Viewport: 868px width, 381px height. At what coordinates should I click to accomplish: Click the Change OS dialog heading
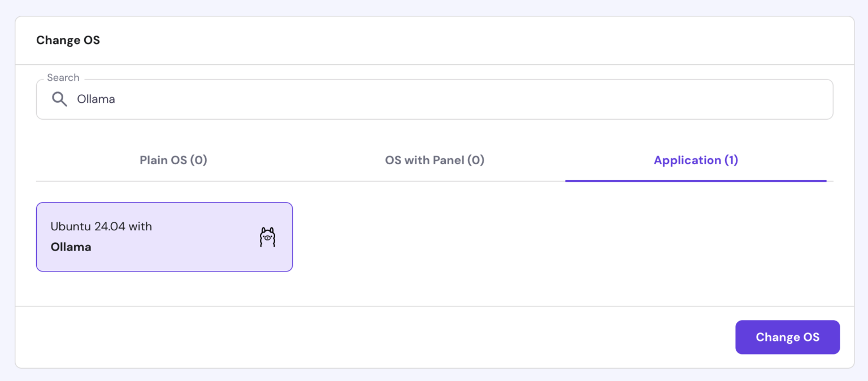click(x=68, y=40)
